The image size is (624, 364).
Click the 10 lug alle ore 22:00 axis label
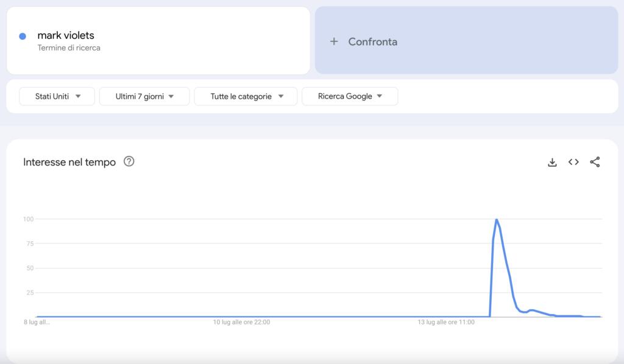click(x=241, y=323)
